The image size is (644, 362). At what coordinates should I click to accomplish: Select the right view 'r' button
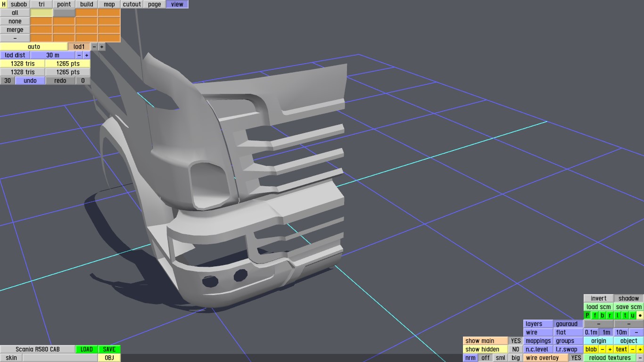point(610,315)
